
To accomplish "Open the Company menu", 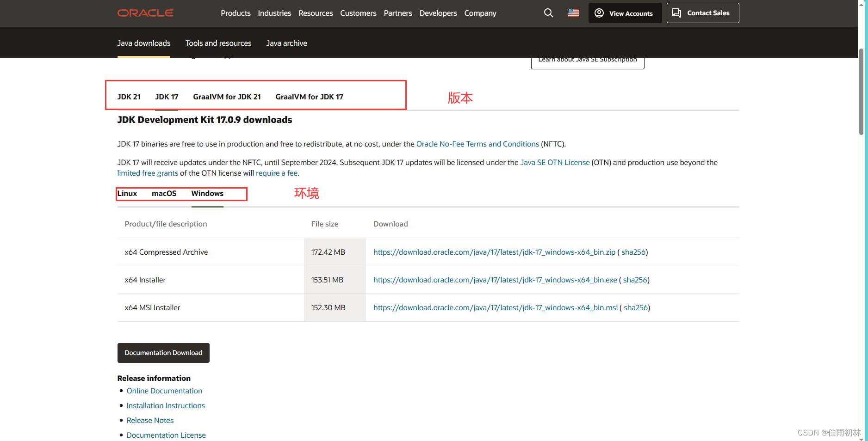I will 480,13.
